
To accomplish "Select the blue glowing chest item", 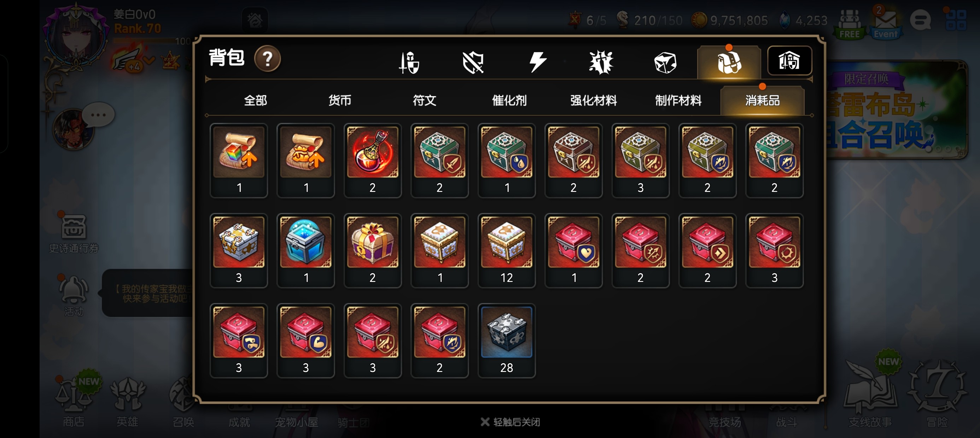I will [306, 250].
